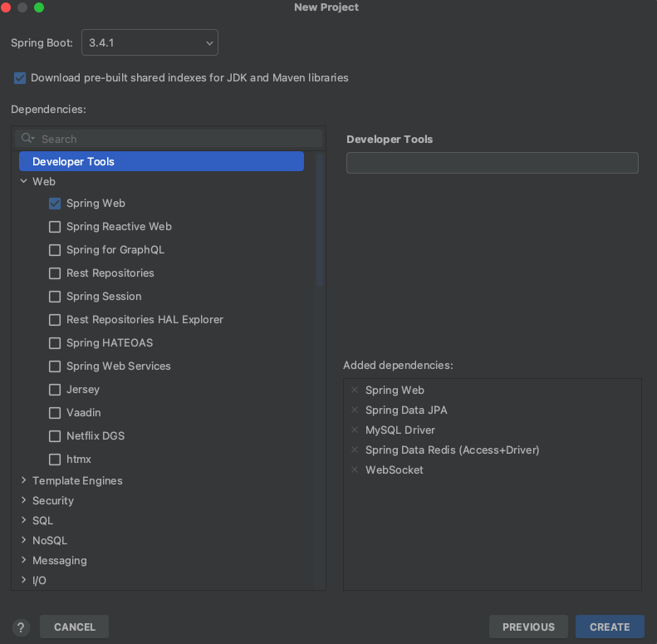Enable Spring Web Services checkbox

[x=55, y=366]
